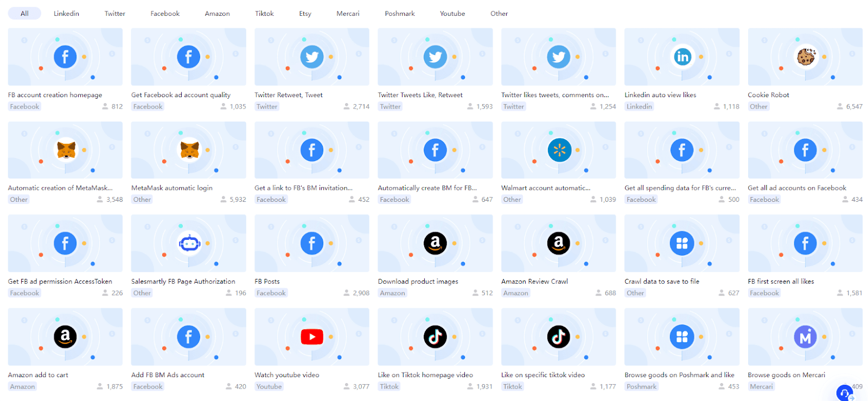Click the 1,931 count on Tiktok homepage video
The image size is (868, 401).
tap(484, 387)
